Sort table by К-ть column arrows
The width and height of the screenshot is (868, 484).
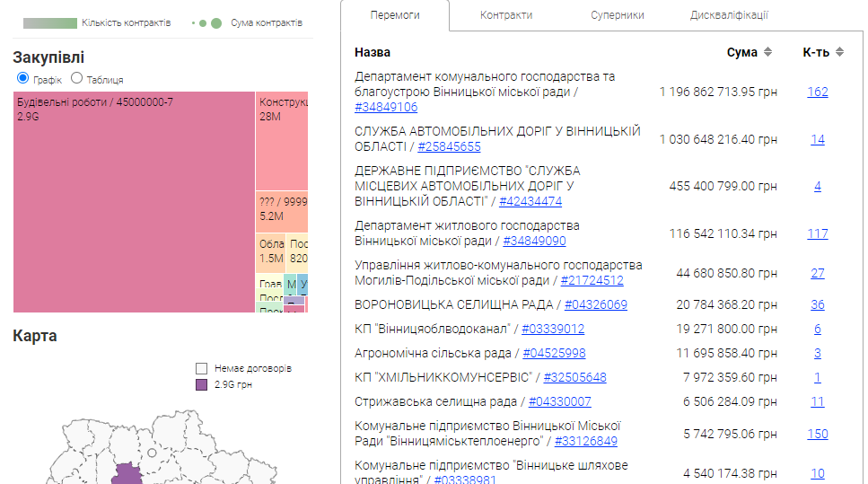pyautogui.click(x=839, y=52)
